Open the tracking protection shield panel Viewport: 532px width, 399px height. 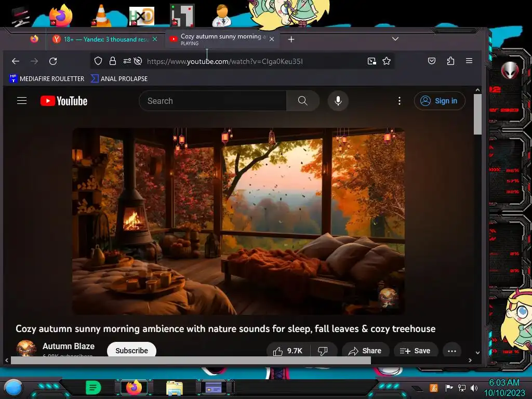[98, 61]
